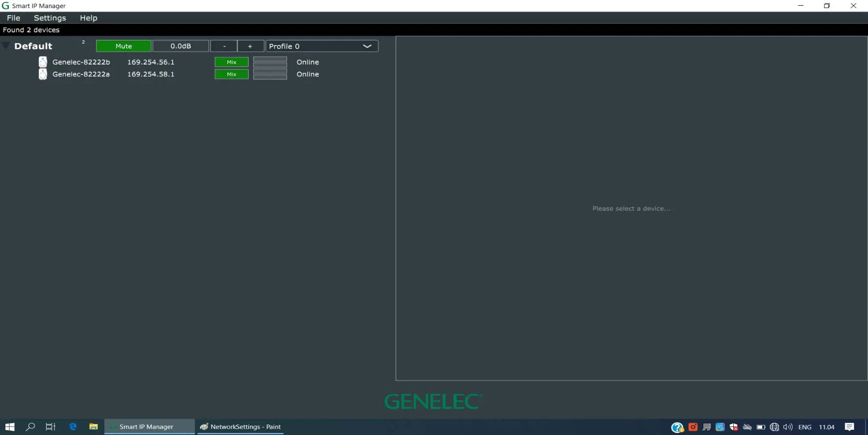Click the level meter for Genelec-82222b
The image size is (868, 435).
pos(270,62)
